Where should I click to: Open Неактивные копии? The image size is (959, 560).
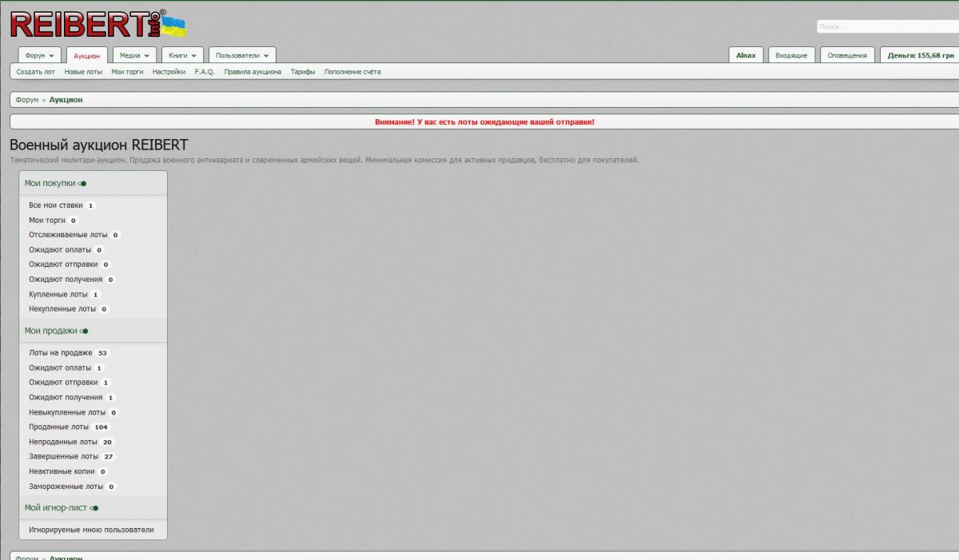(x=62, y=471)
